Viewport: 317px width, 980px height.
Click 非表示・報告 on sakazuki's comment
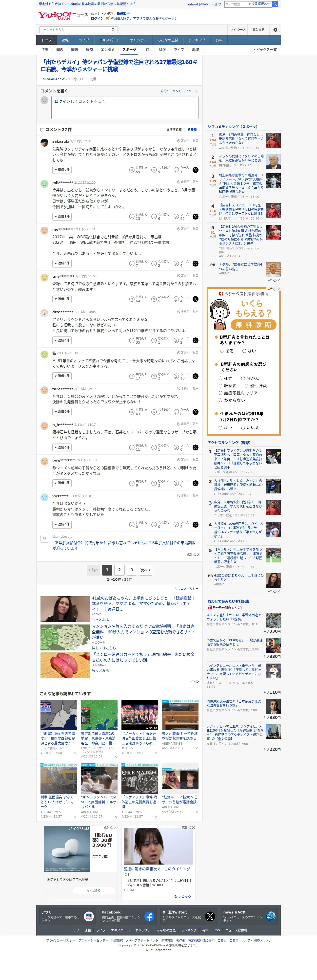pyautogui.click(x=188, y=141)
